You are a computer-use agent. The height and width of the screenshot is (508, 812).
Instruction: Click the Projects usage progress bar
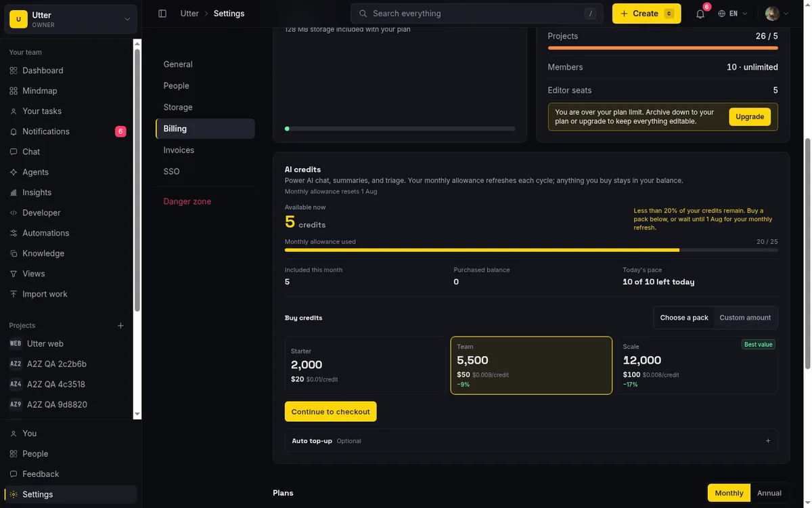tap(662, 48)
